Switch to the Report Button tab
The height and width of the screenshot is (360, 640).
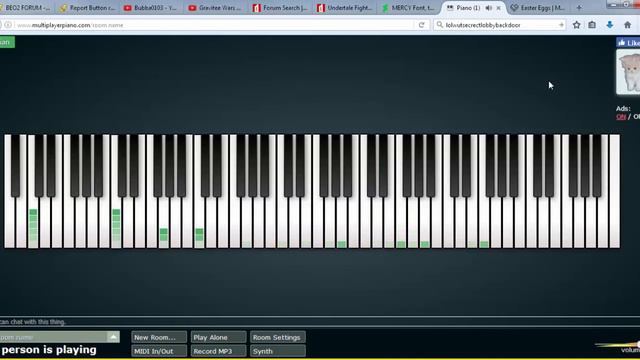(x=87, y=7)
